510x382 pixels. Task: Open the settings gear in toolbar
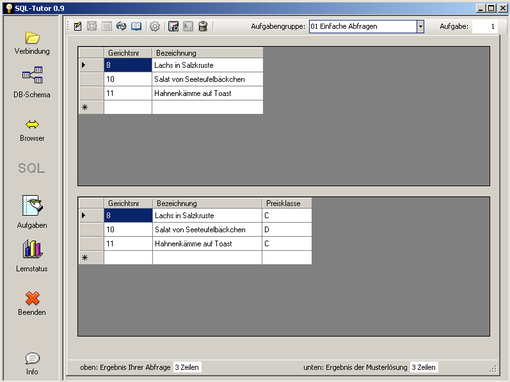pos(155,26)
